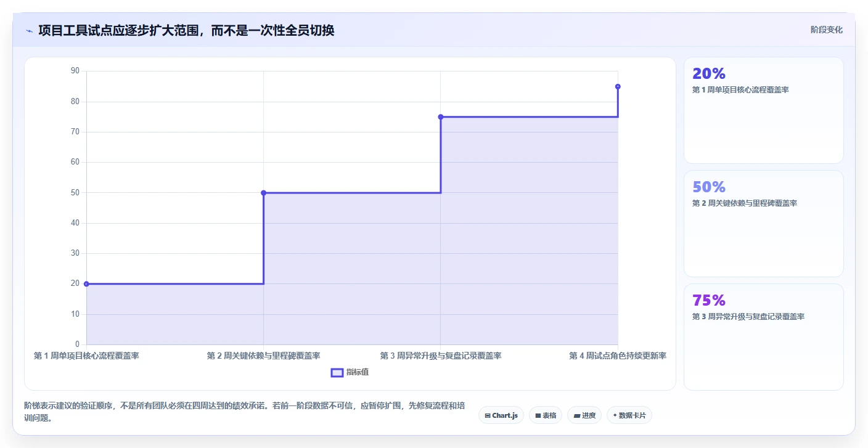Screen dimensions: 868x448
Task: Click the data point at value 85
Action: coord(618,86)
